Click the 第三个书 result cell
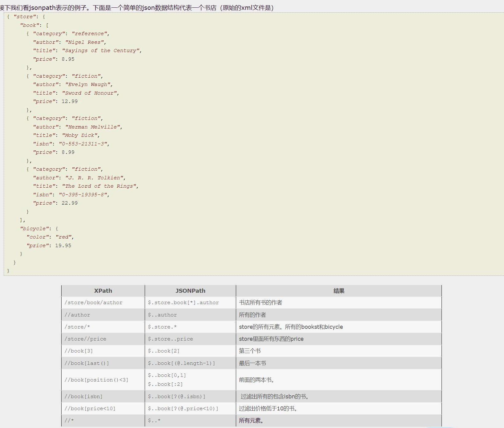504x428 pixels. coord(339,351)
